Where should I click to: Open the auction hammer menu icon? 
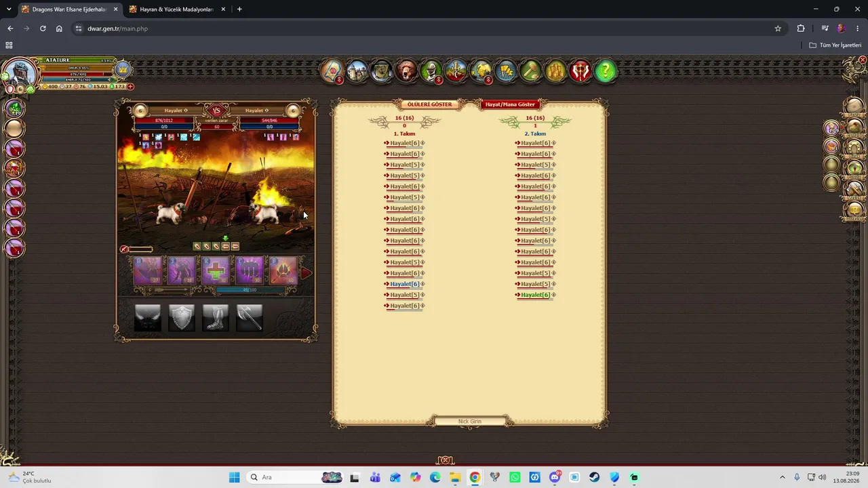pyautogui.click(x=531, y=70)
